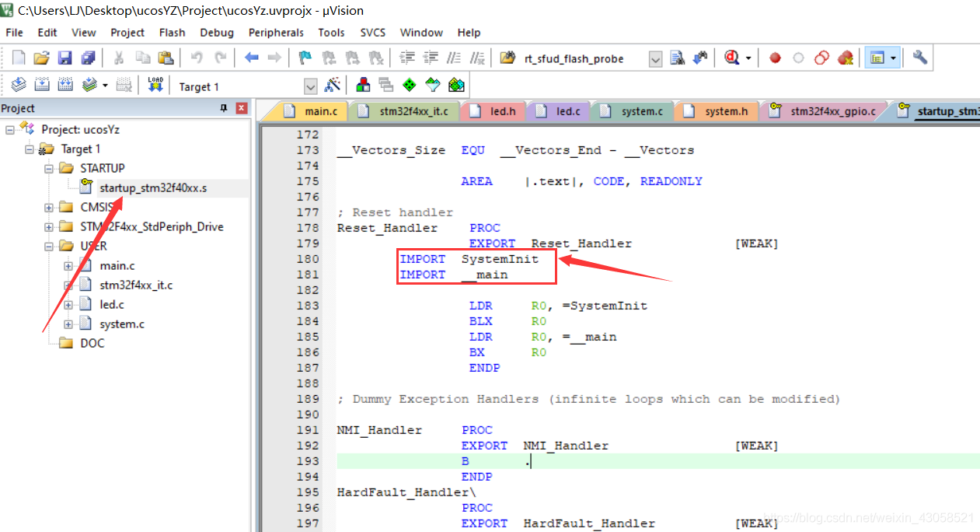The image size is (980, 532).
Task: Collapse the Project: ucosYz tree node
Action: click(x=9, y=129)
